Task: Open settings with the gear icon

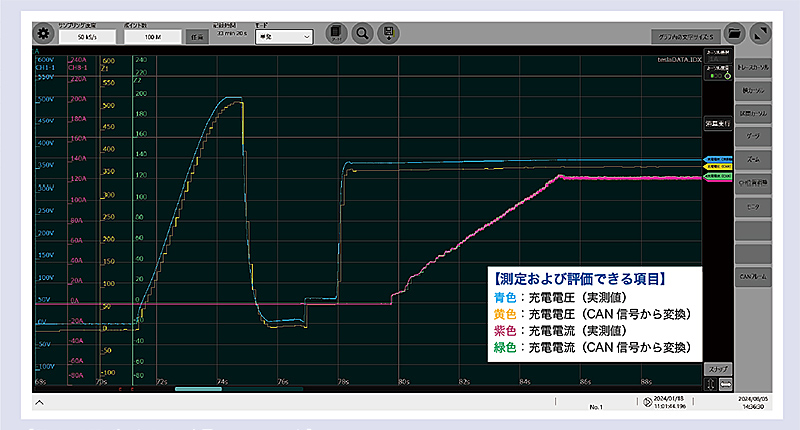Action: (43, 34)
